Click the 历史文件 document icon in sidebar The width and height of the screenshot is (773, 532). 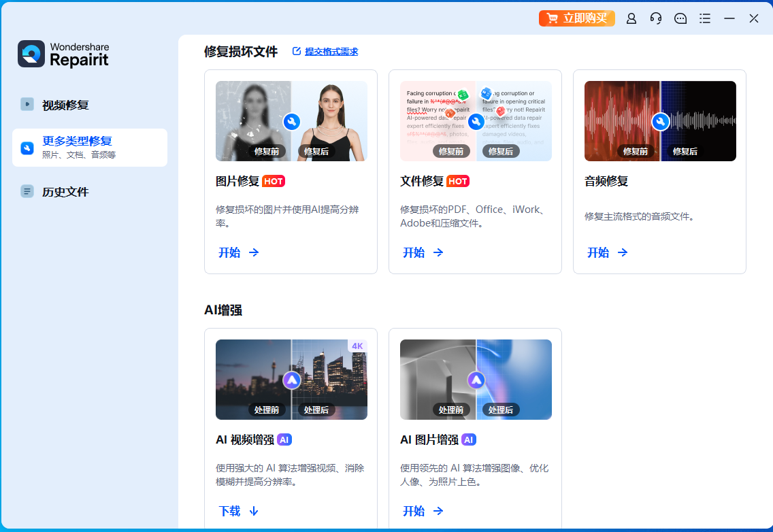27,191
